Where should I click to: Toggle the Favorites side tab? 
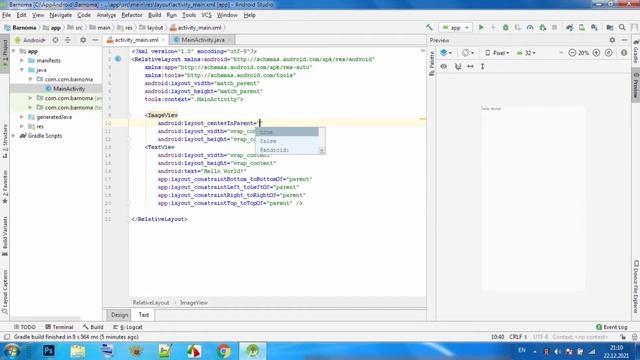click(5, 187)
